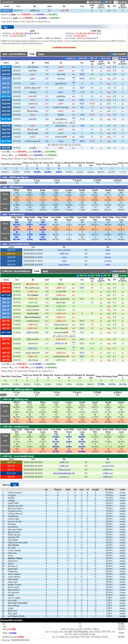Toggle the ผลบอลทีมเหย้า checkbox at top

[x=88, y=2]
